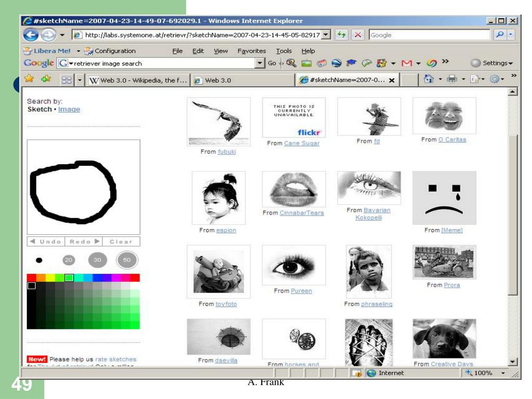
Task: Open the View menu
Action: click(220, 51)
